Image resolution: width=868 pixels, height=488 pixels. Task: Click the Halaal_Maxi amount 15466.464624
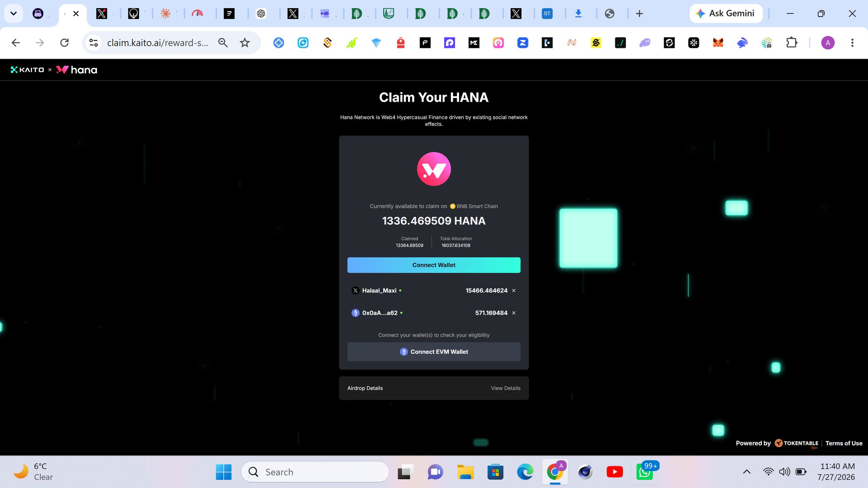tap(487, 291)
